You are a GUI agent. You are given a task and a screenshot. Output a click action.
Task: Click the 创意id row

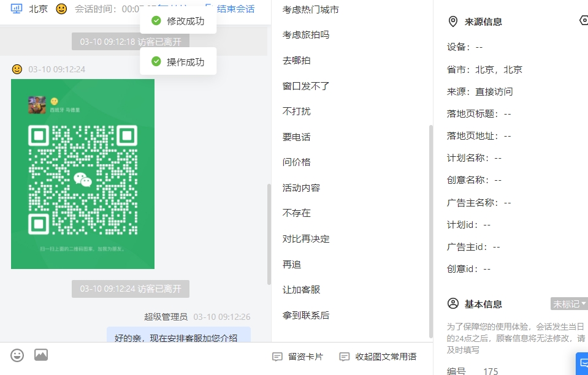pos(468,269)
